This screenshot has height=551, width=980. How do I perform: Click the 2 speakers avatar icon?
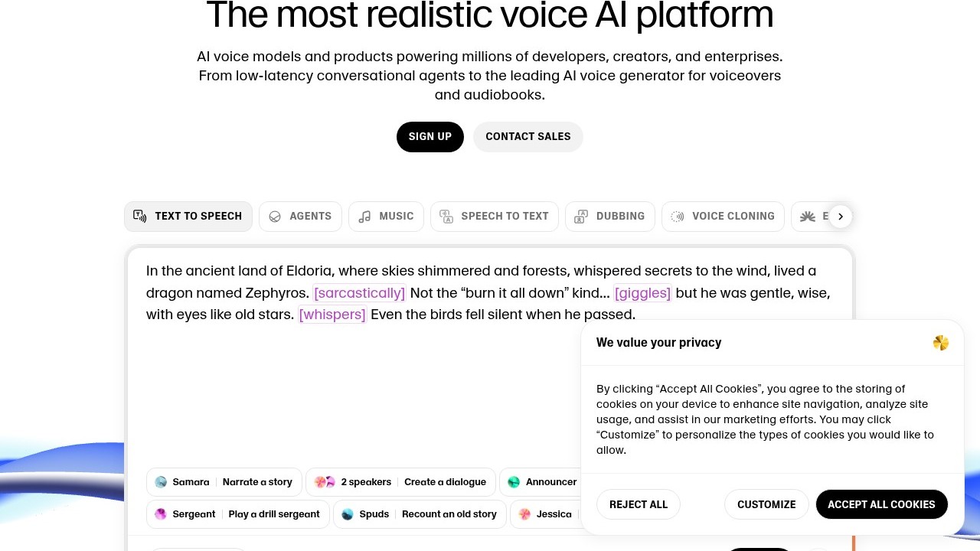325,482
